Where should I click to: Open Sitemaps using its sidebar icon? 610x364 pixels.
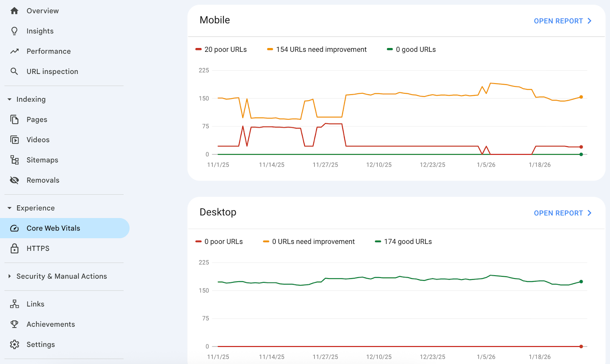(x=14, y=160)
